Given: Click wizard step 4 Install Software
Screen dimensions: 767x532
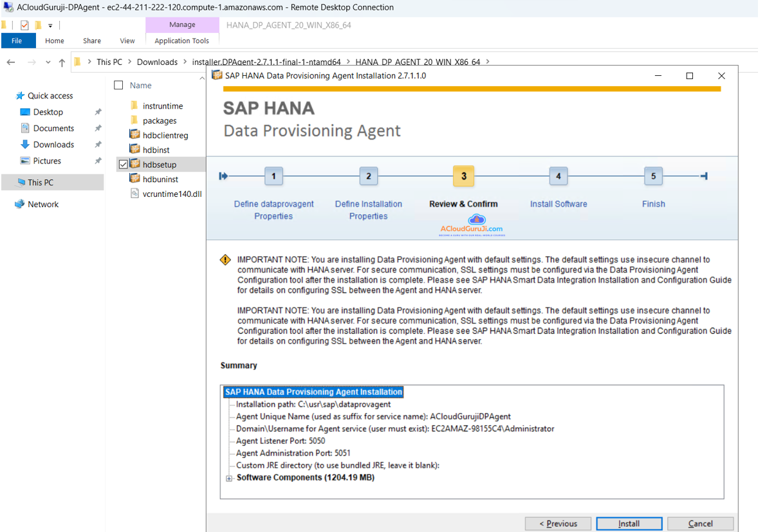Looking at the screenshot, I should coord(558,176).
